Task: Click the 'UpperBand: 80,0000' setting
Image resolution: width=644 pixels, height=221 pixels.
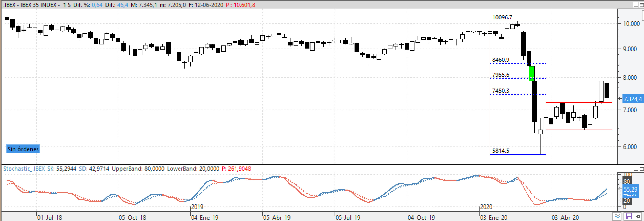Action: pos(138,169)
